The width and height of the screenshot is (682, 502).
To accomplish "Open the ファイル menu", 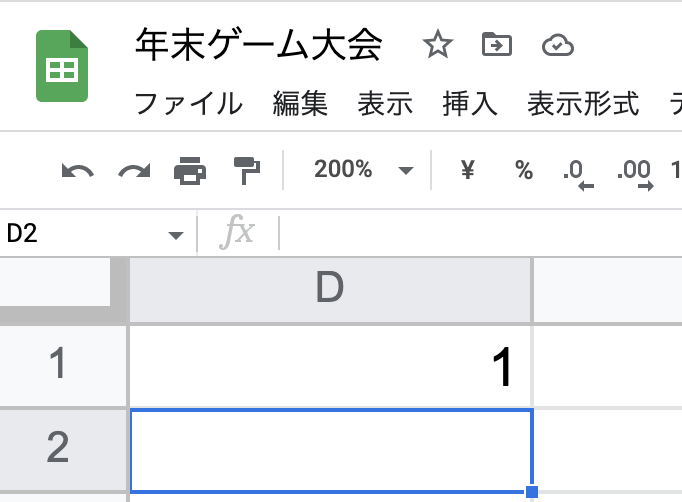I will pyautogui.click(x=189, y=104).
